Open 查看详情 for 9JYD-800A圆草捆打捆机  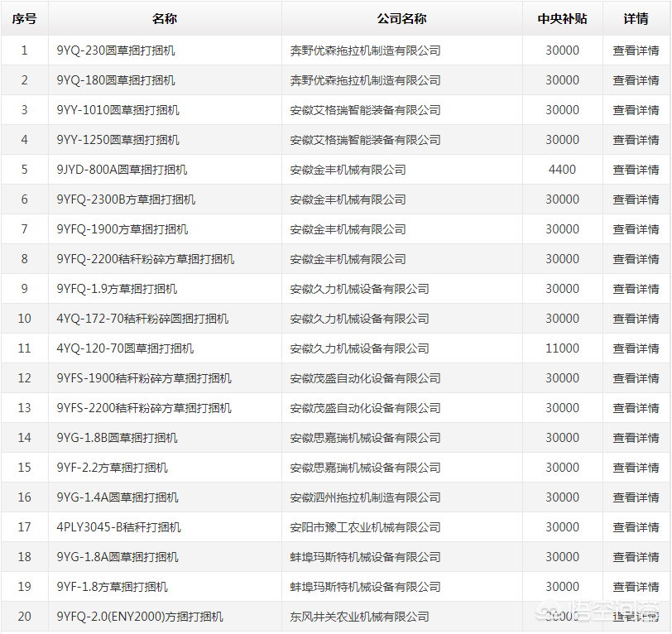[636, 170]
